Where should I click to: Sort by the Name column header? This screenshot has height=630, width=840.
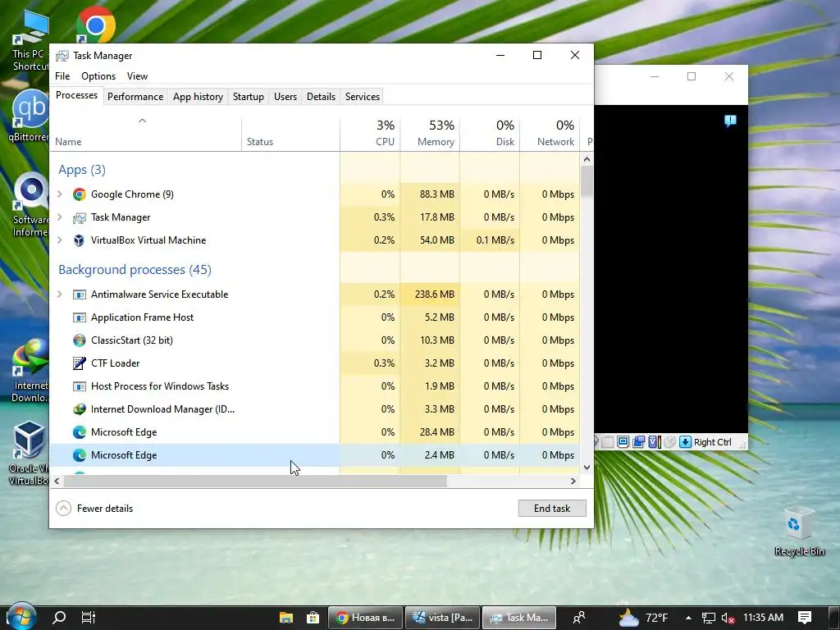[x=146, y=133]
